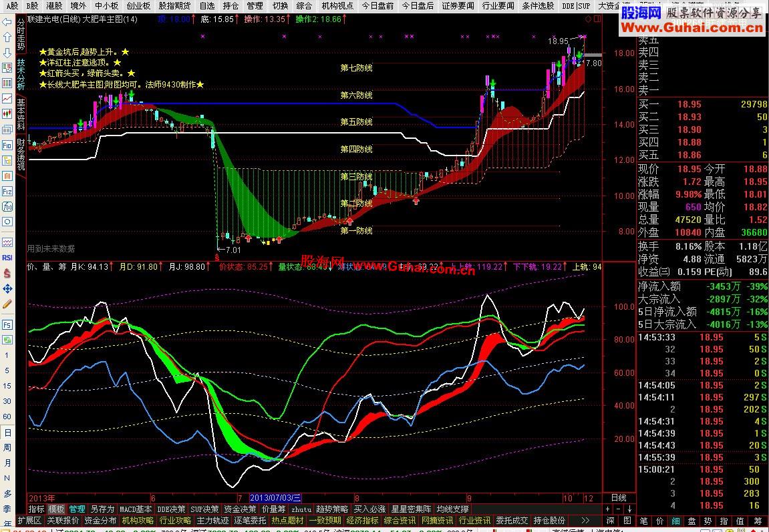Click the circle icon below f(x)

7,222
